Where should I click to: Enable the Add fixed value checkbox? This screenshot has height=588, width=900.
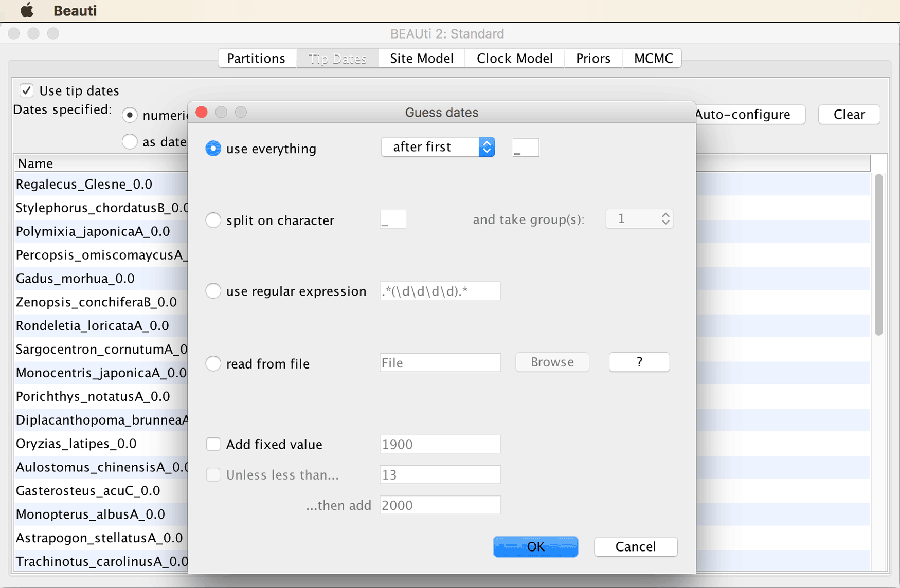[x=213, y=444]
